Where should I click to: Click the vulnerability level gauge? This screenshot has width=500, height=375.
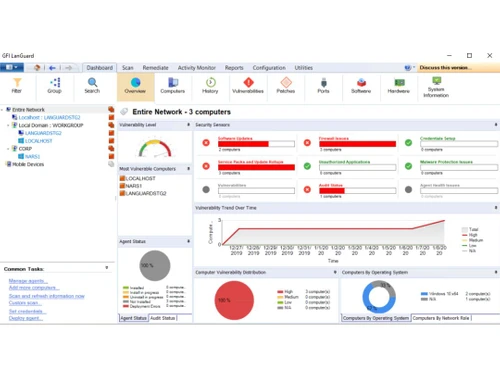155,148
